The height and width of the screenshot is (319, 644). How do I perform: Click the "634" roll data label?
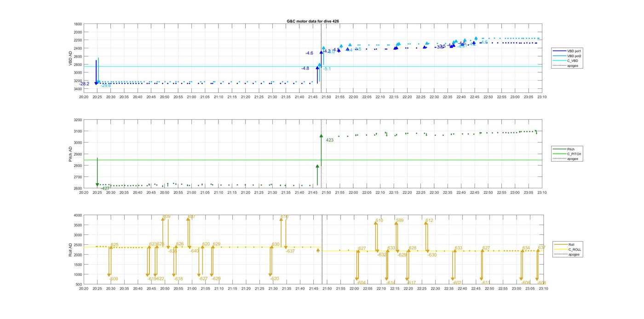pyautogui.click(x=526, y=248)
